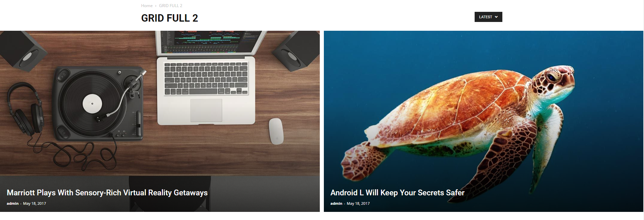This screenshot has width=644, height=220.
Task: Open the LATEST sort dropdown
Action: click(x=488, y=17)
